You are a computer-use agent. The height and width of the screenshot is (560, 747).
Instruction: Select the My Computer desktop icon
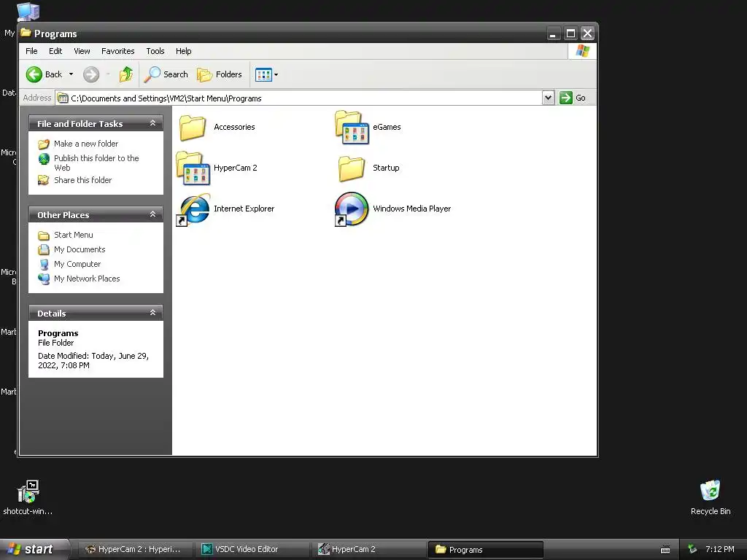click(x=28, y=12)
